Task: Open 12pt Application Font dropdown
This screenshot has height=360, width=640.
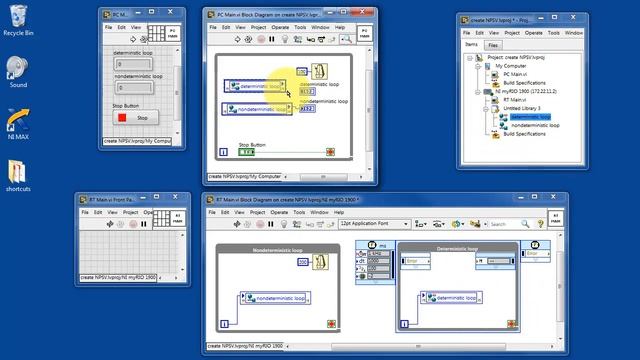Action: [374, 224]
